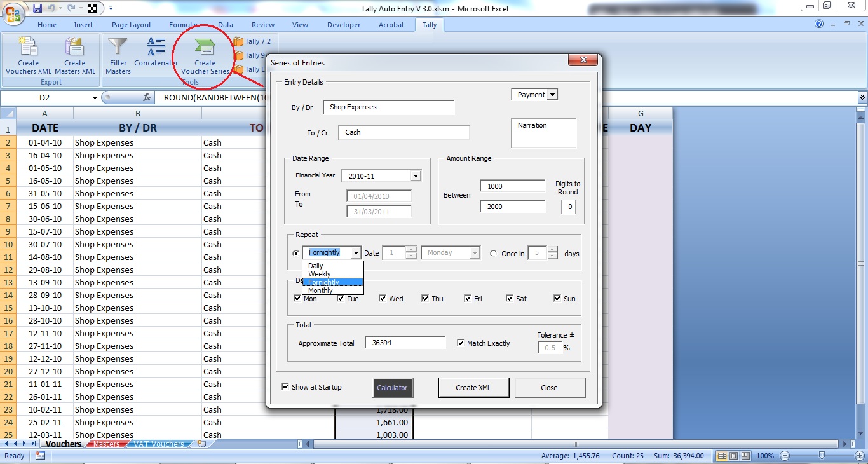Image resolution: width=868 pixels, height=464 pixels.
Task: Uncheck the Tue checkbox
Action: click(341, 298)
